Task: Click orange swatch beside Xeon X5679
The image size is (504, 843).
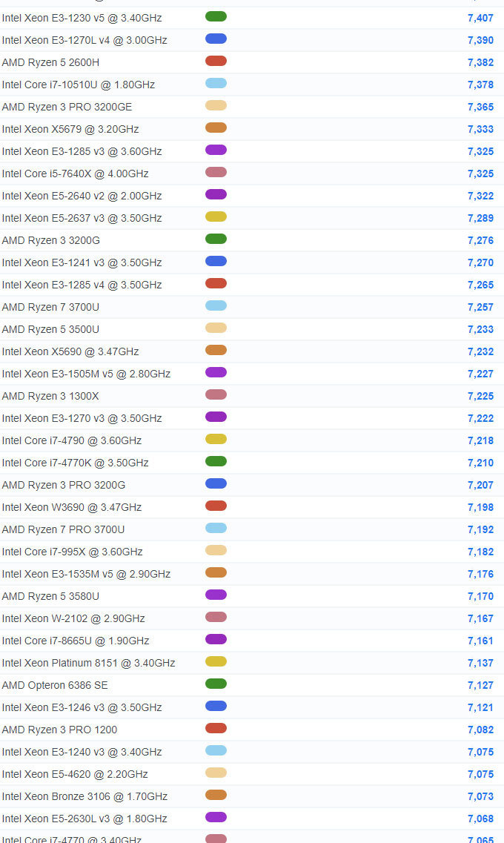Action: [216, 128]
